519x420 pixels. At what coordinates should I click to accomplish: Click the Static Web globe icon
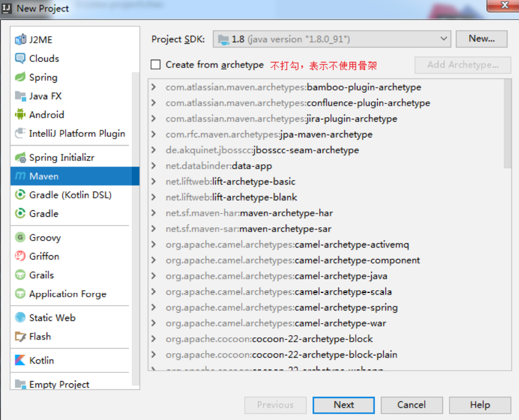pos(20,318)
